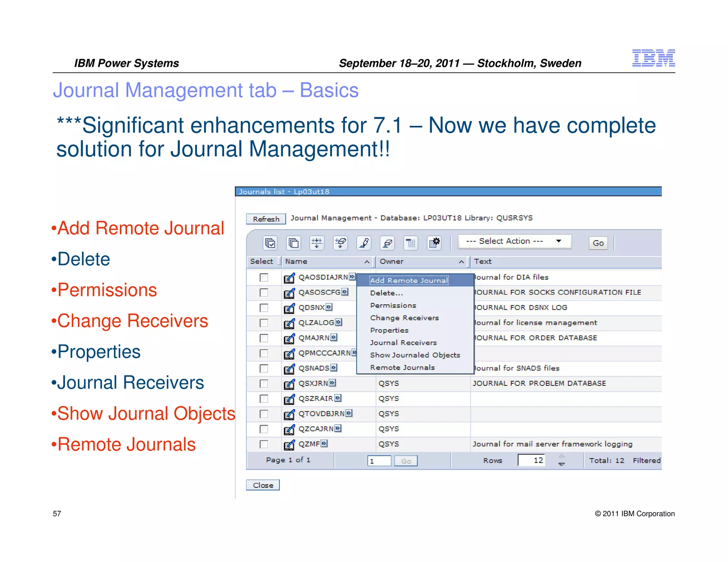Open context menu arrow next to QTOVDBJRN

(x=349, y=413)
